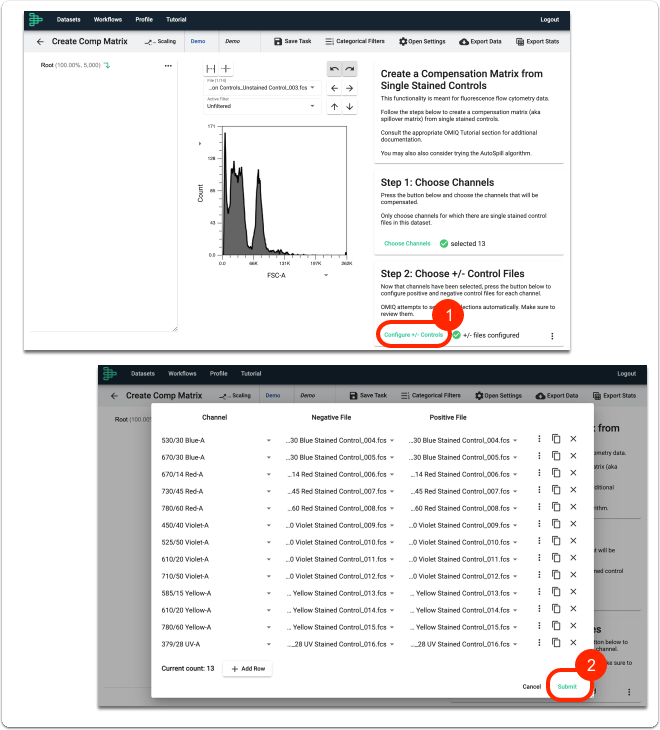Click the Choose Channels link
The width and height of the screenshot is (660, 730).
407,243
